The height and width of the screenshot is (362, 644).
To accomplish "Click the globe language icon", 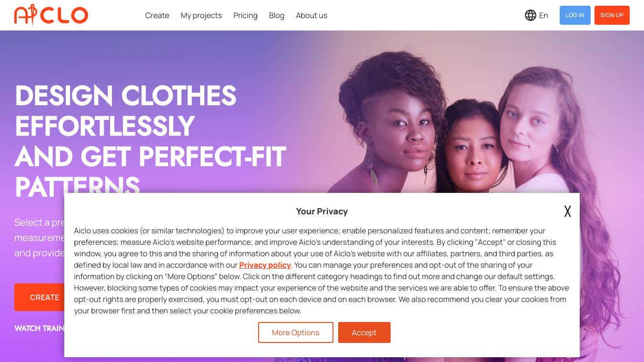I will pos(530,15).
